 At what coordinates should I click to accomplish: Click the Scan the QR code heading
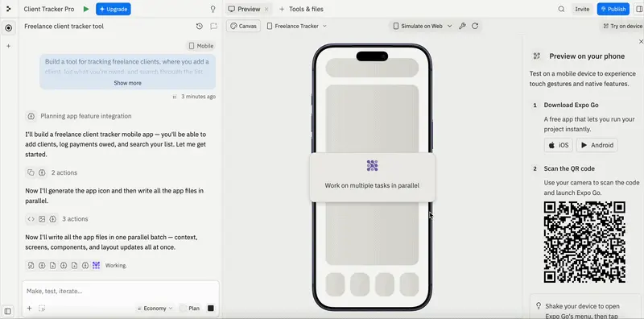click(x=569, y=168)
